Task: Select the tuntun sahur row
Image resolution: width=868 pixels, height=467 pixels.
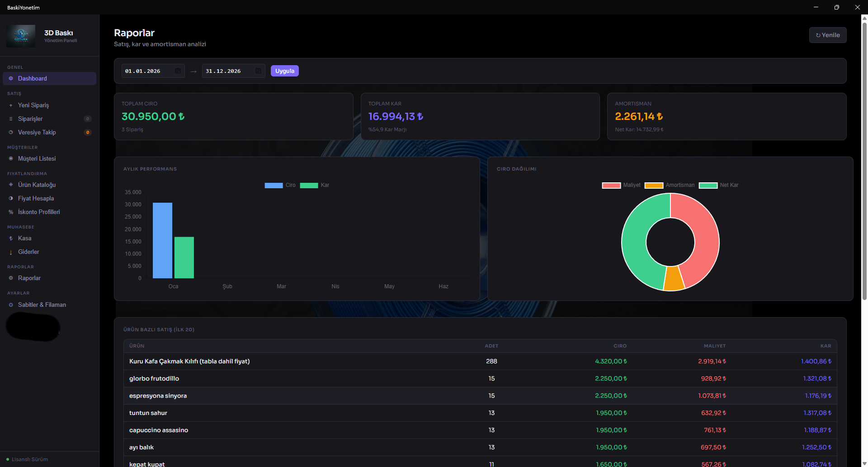Action: tap(480, 413)
